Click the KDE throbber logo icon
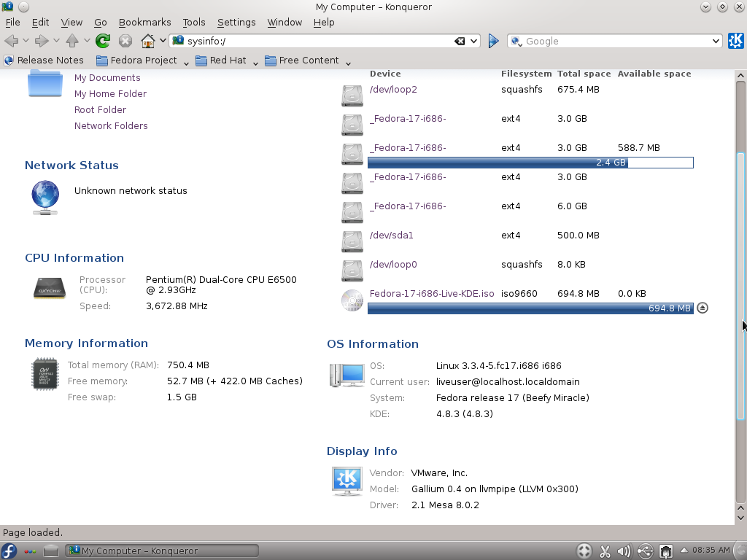Image resolution: width=747 pixels, height=560 pixels. pos(736,41)
